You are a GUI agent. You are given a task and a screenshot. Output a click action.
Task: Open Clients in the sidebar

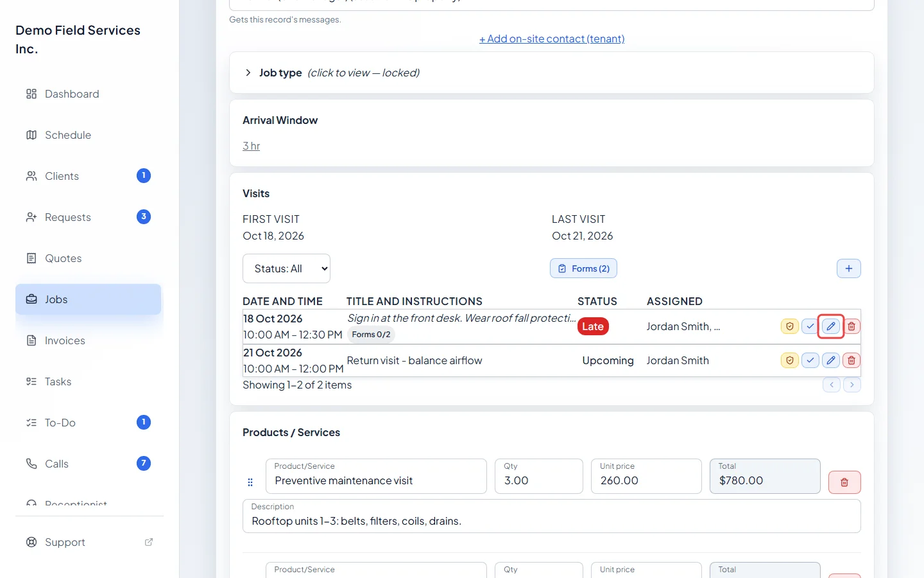coord(89,176)
